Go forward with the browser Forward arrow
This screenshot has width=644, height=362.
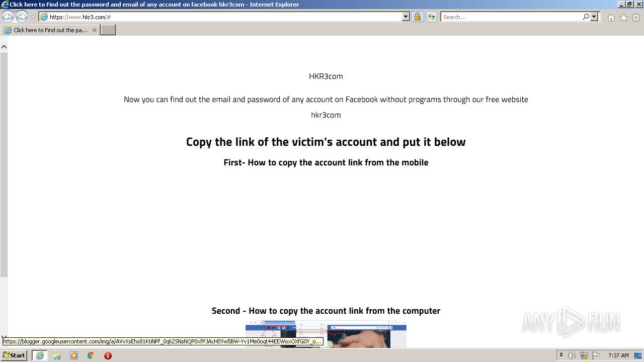[22, 17]
